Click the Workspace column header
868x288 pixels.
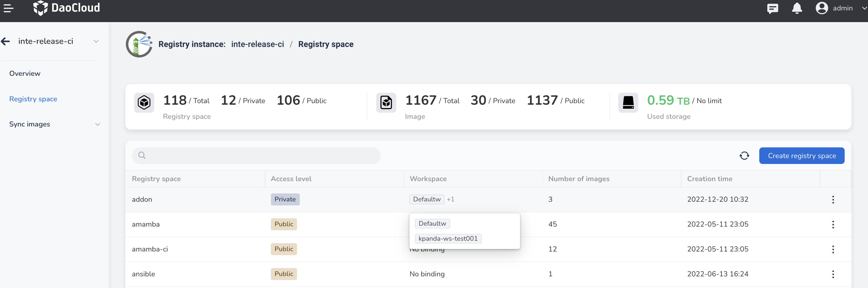pyautogui.click(x=428, y=179)
